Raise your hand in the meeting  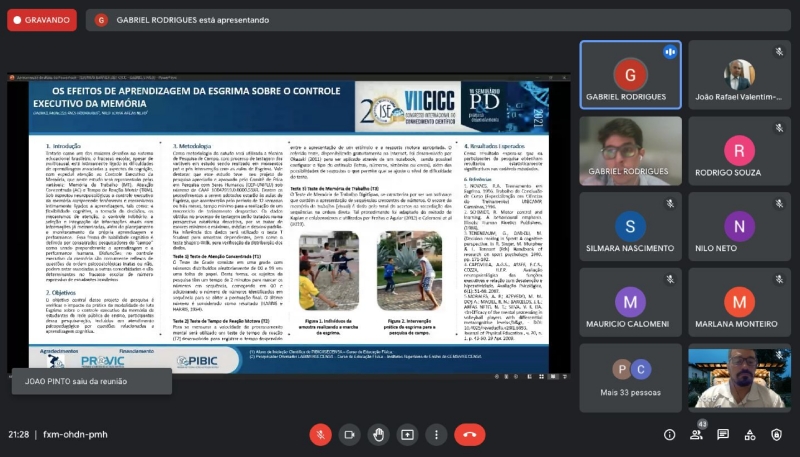pyautogui.click(x=378, y=435)
